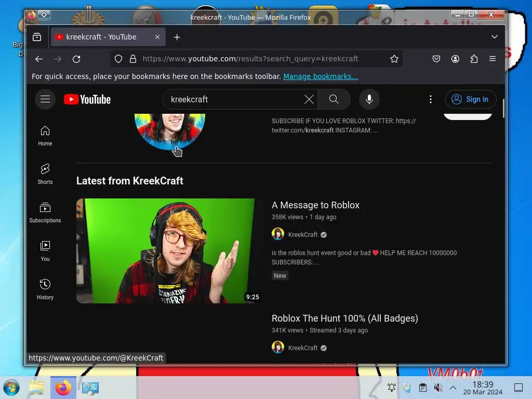532x399 pixels.
Task: Click the Manage bookmarks link
Action: coord(321,76)
